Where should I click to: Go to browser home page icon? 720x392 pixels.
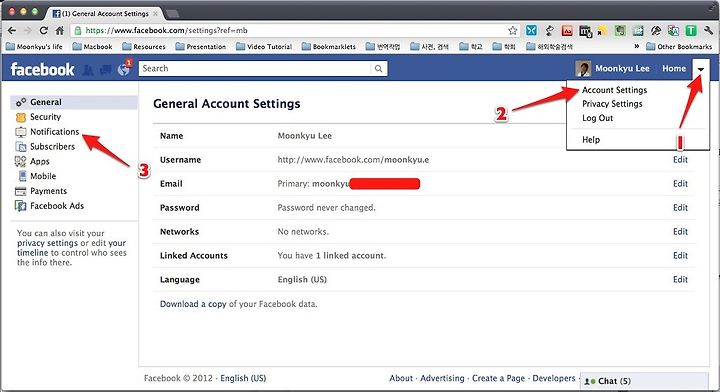60,30
